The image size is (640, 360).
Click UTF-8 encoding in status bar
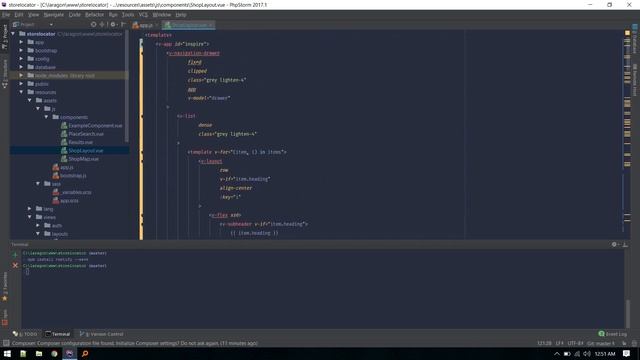575,343
